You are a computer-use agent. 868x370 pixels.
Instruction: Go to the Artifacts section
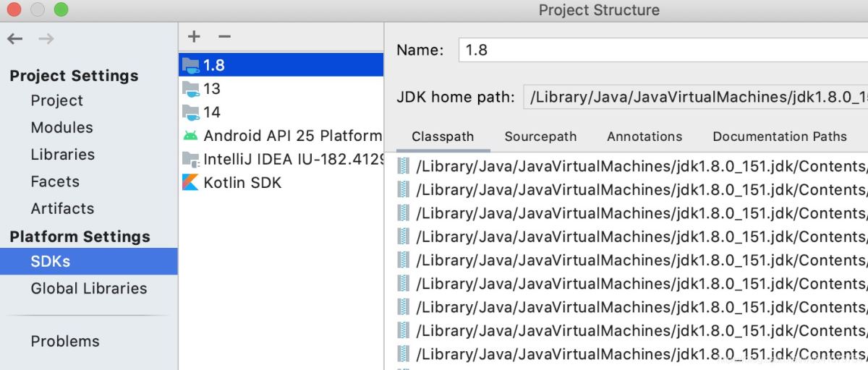pos(62,208)
